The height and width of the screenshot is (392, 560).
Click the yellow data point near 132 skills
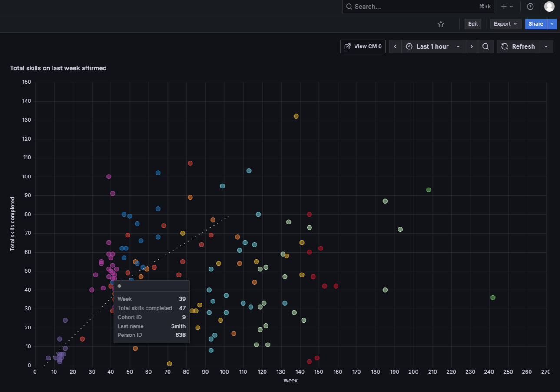[x=296, y=116]
